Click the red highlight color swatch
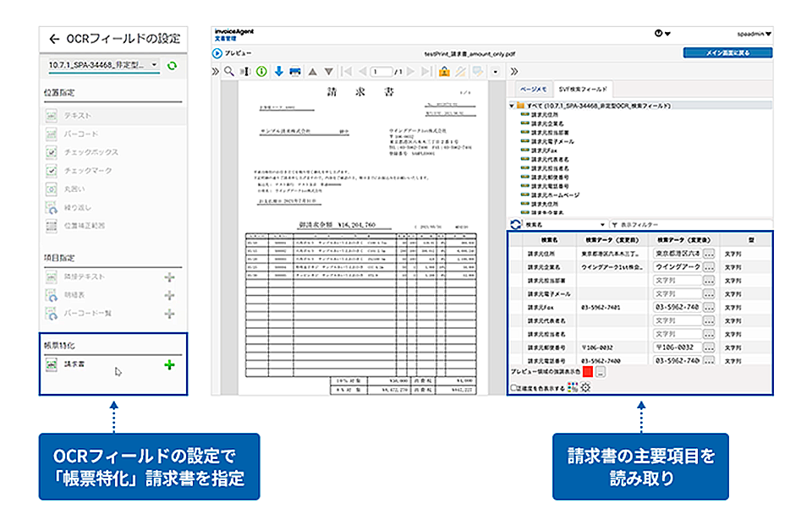 (x=588, y=372)
